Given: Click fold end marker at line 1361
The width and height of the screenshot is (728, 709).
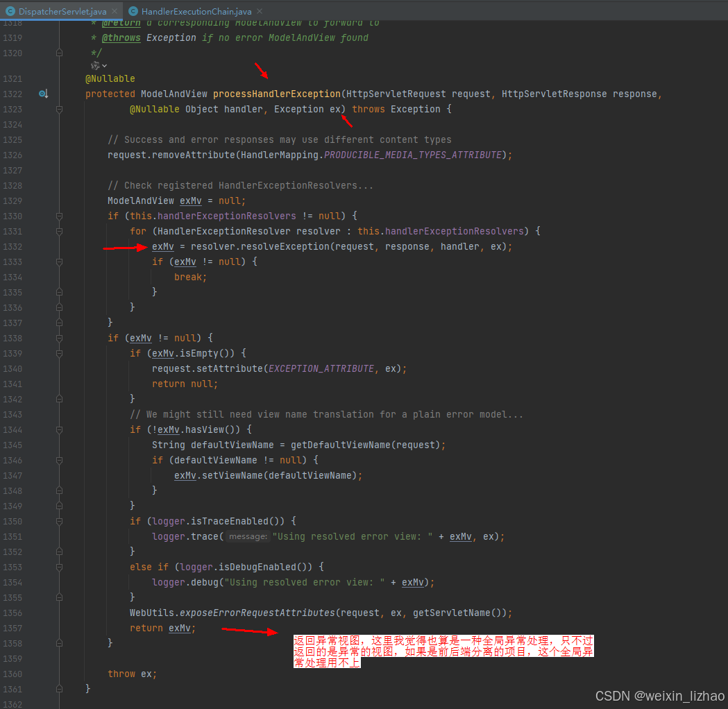Looking at the screenshot, I should [60, 690].
